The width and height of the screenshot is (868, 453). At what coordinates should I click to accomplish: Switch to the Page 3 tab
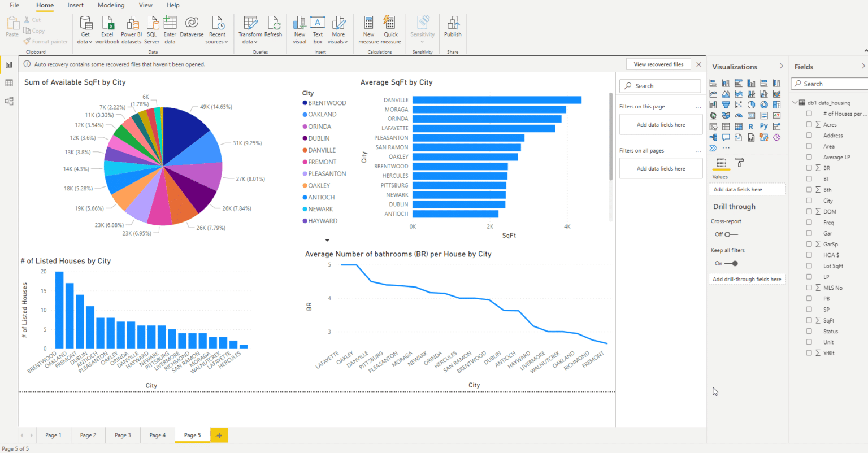pyautogui.click(x=123, y=435)
